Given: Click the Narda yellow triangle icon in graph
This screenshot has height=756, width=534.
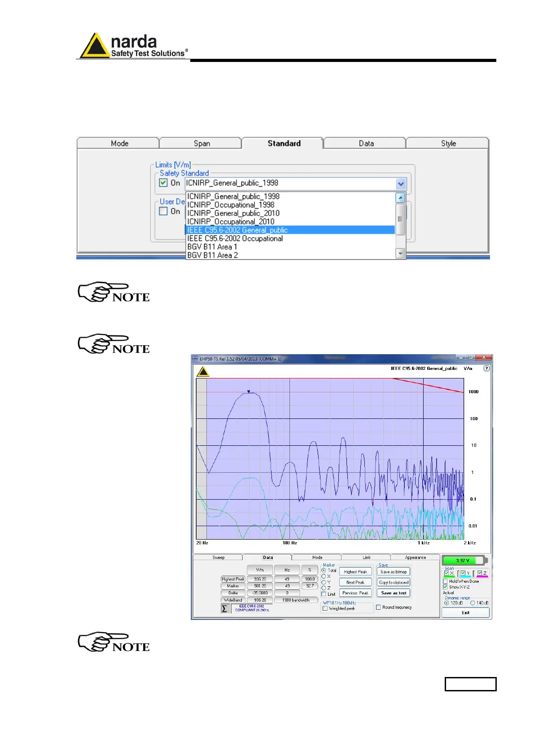Looking at the screenshot, I should click(x=203, y=372).
